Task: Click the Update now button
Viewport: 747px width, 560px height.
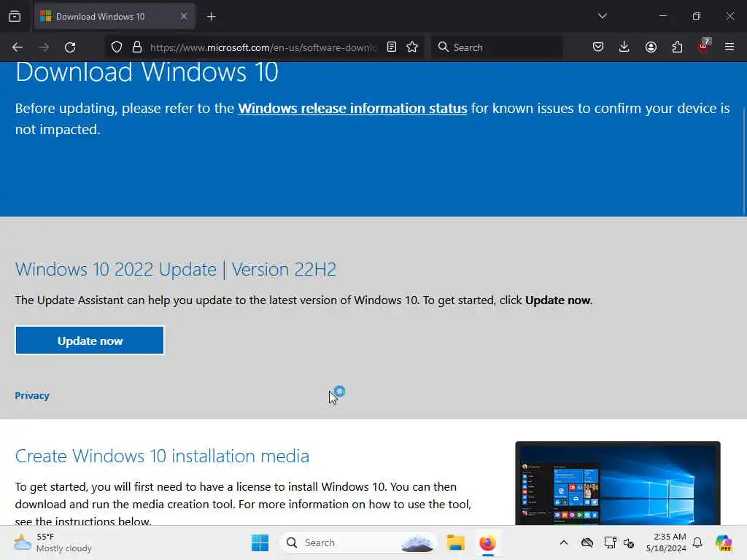Action: pos(90,341)
